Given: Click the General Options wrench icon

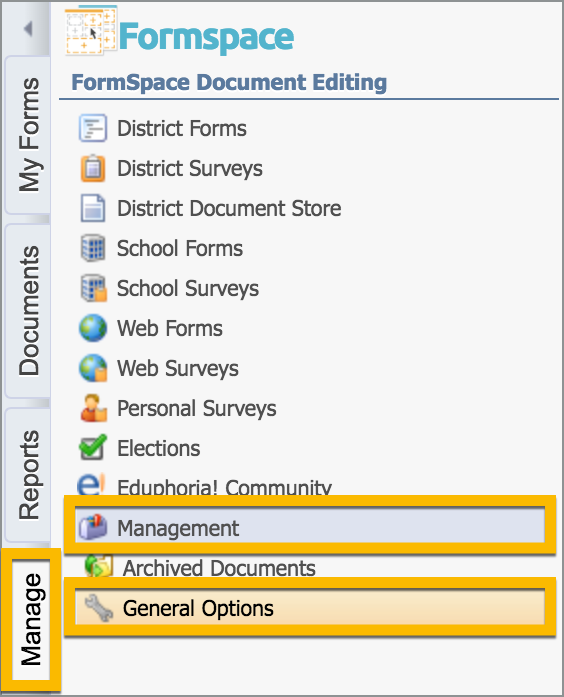Looking at the screenshot, I should point(99,608).
